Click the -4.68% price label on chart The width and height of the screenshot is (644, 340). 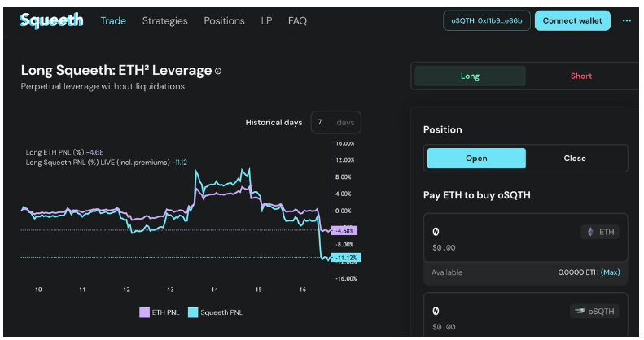[x=344, y=231]
